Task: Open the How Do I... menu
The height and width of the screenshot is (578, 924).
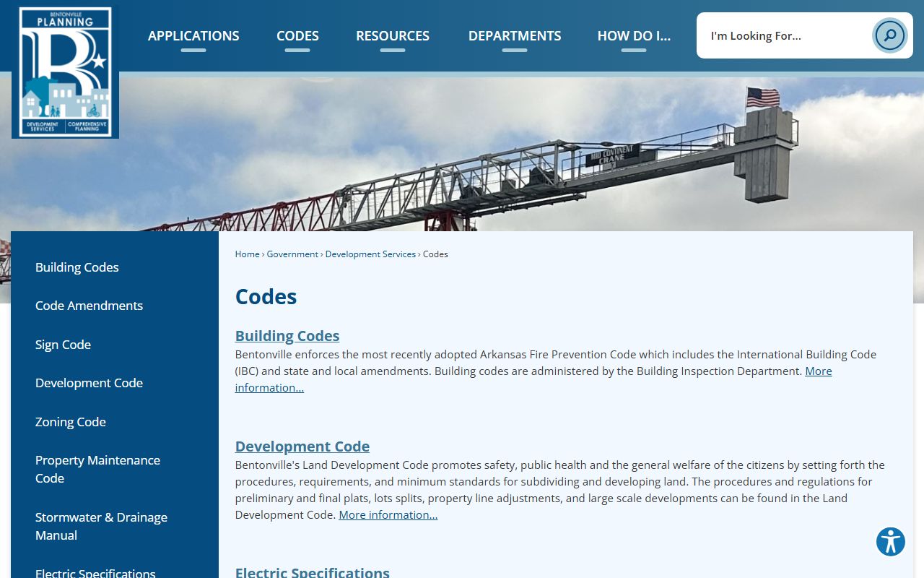Action: (x=633, y=36)
